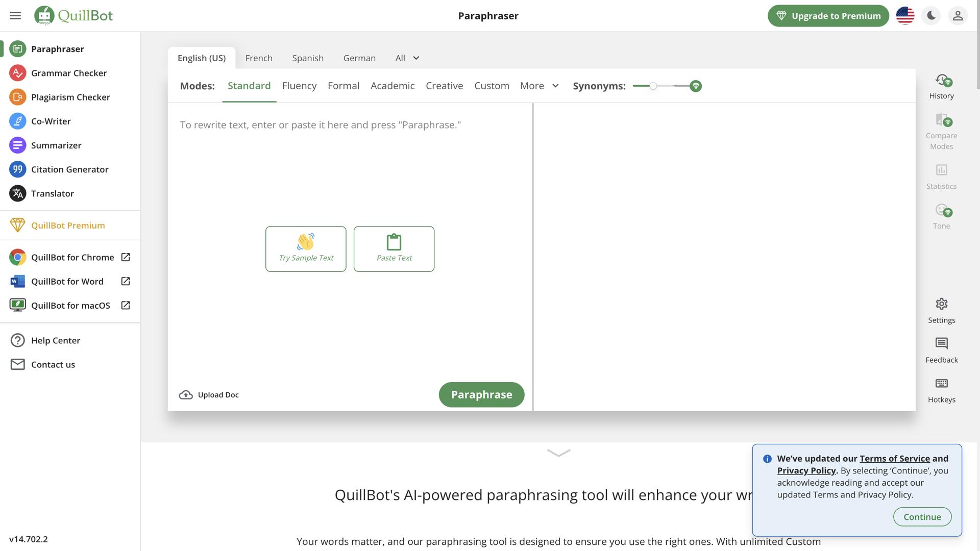Switch to the French language tab

[x=259, y=58]
